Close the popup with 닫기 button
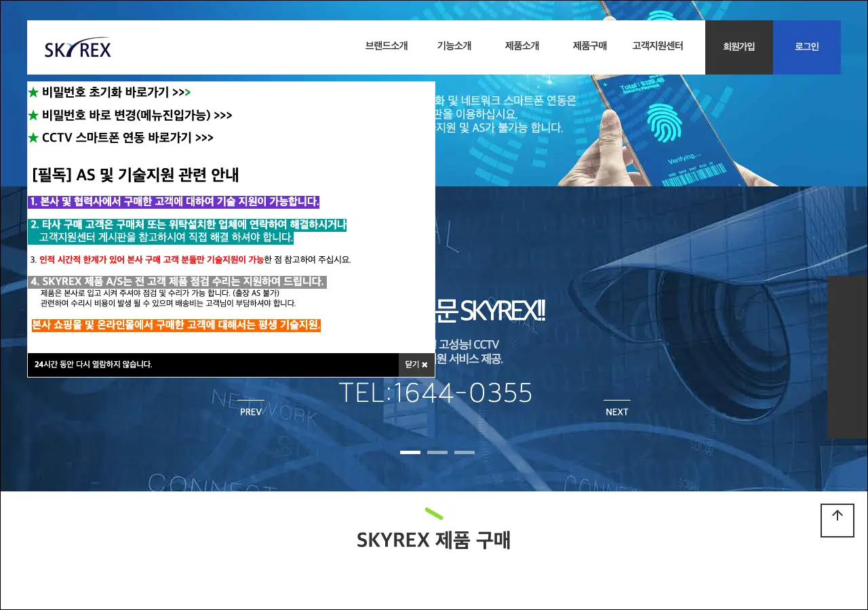 coord(416,365)
